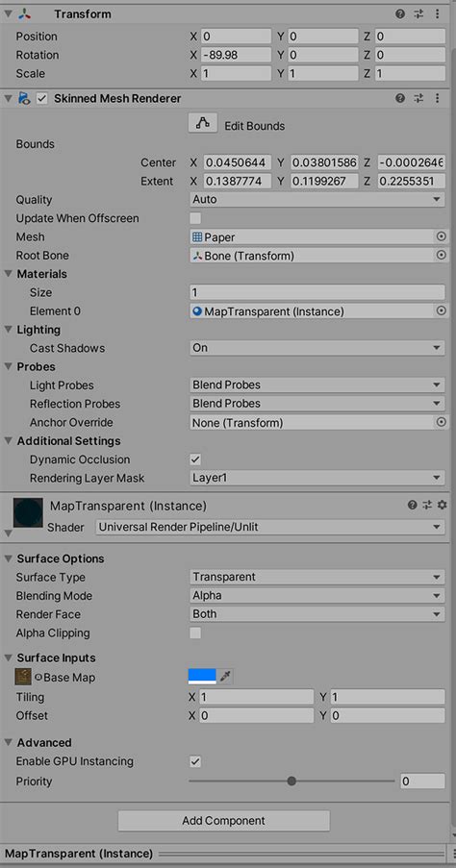Open Skinned Mesh Renderer presets icon

(x=418, y=99)
